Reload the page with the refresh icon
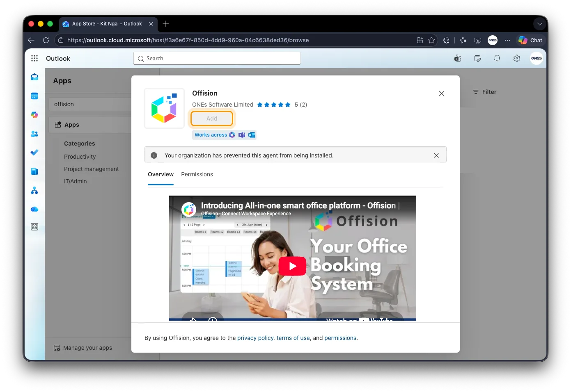 pyautogui.click(x=46, y=40)
